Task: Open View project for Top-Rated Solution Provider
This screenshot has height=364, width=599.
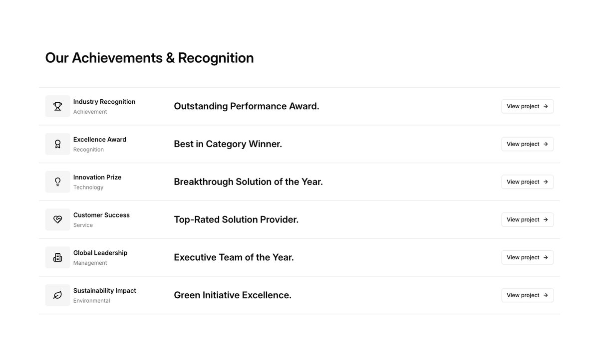Action: [x=528, y=219]
